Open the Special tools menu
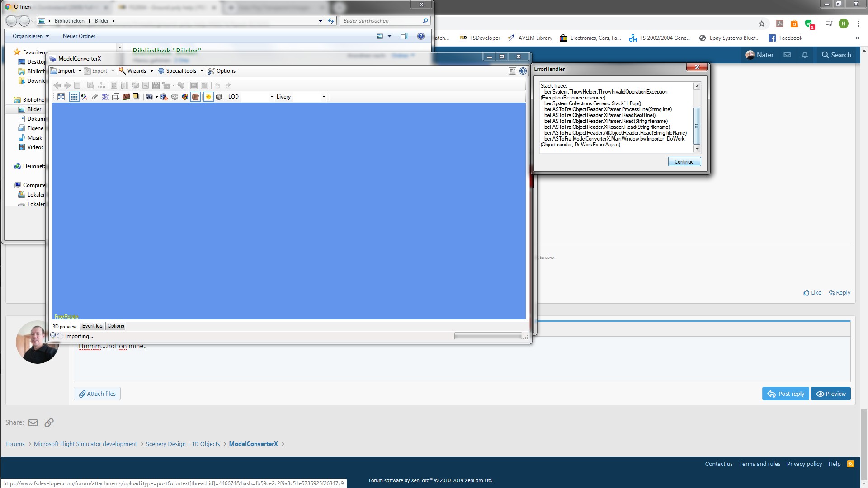The image size is (868, 488). [180, 71]
